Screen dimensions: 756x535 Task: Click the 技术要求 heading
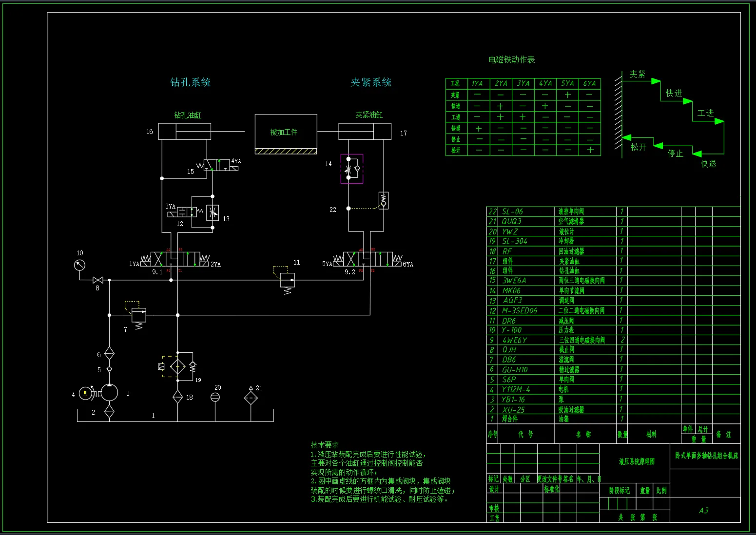(x=324, y=445)
